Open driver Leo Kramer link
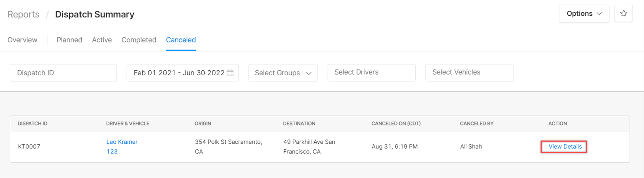This screenshot has height=178, width=644. pyautogui.click(x=122, y=142)
